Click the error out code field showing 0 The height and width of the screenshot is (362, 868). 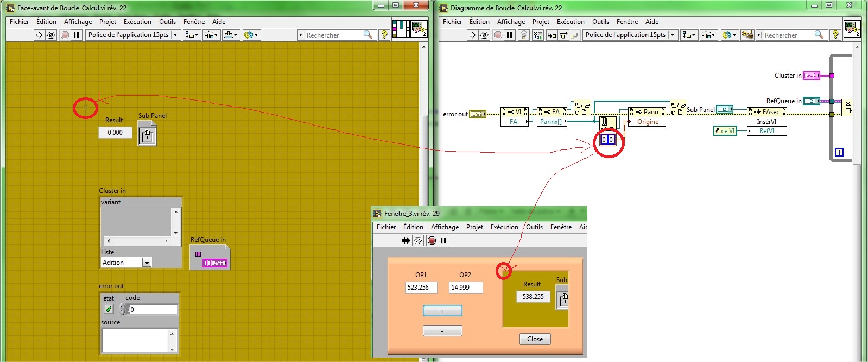153,309
